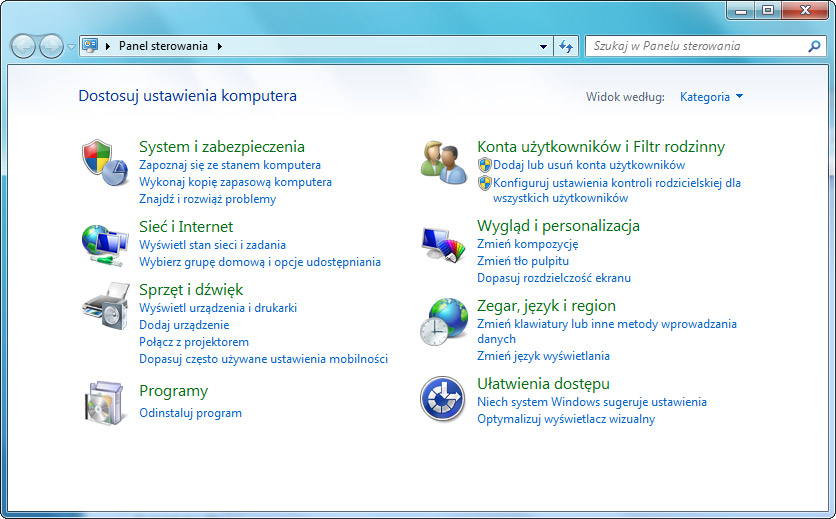Click the Wygląd i personalizacja monitor icon
The width and height of the screenshot is (836, 519).
coord(443,244)
